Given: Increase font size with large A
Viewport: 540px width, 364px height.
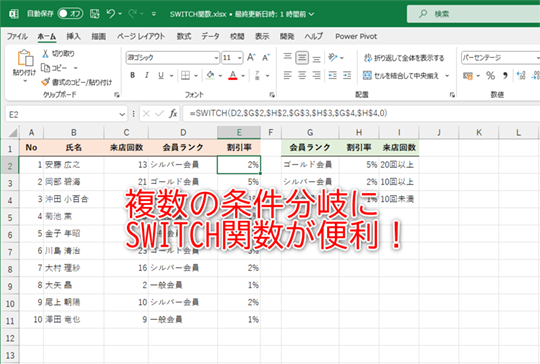Looking at the screenshot, I should (x=251, y=57).
